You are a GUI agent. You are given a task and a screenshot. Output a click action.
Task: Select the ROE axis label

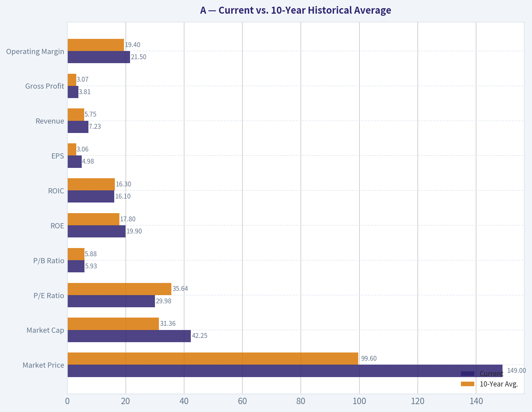(57, 226)
